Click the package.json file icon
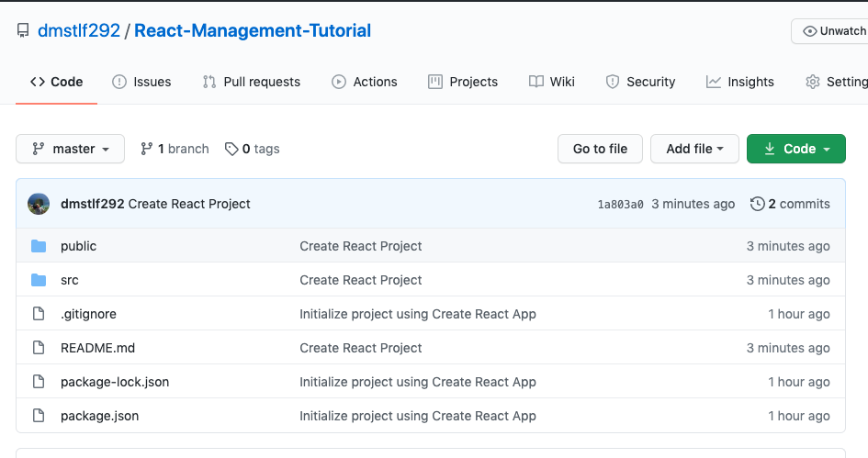This screenshot has height=458, width=868. pos(39,416)
